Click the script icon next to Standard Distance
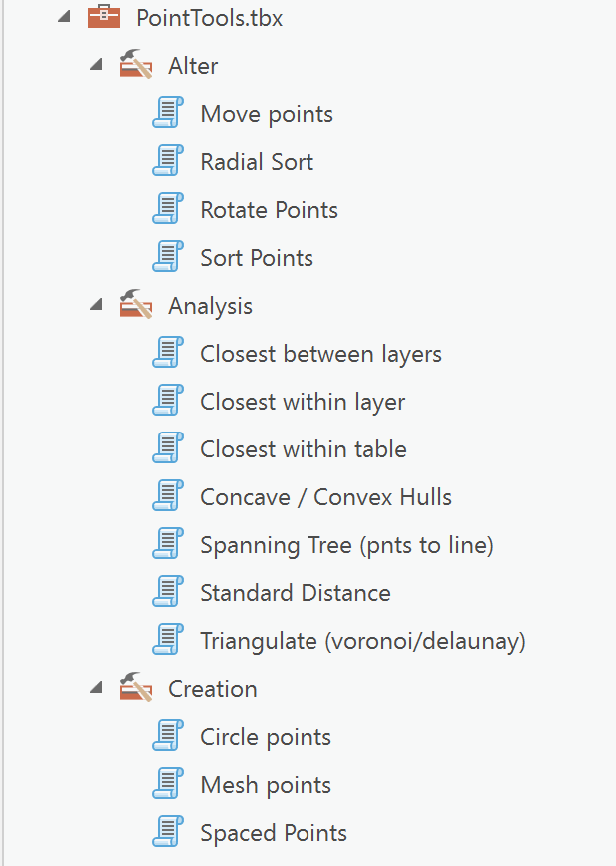The image size is (616, 866). [x=168, y=592]
